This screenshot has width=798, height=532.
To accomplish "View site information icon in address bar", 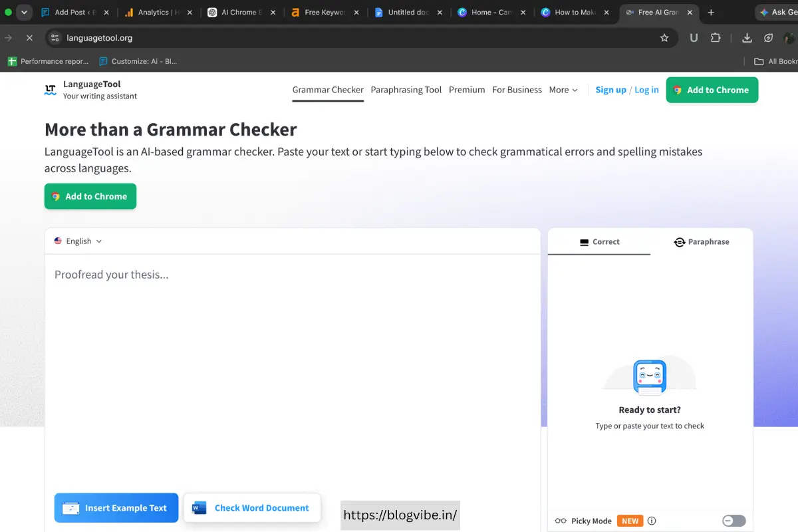I will (x=55, y=38).
